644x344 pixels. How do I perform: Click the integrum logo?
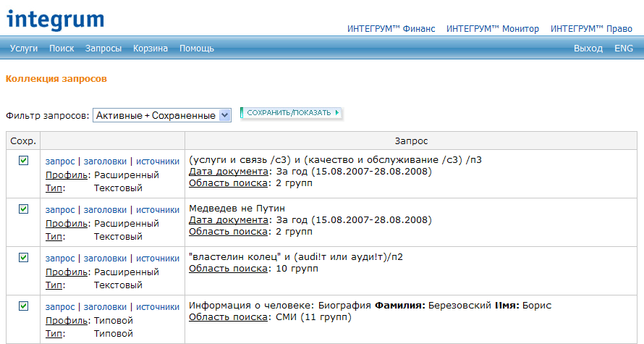(56, 18)
